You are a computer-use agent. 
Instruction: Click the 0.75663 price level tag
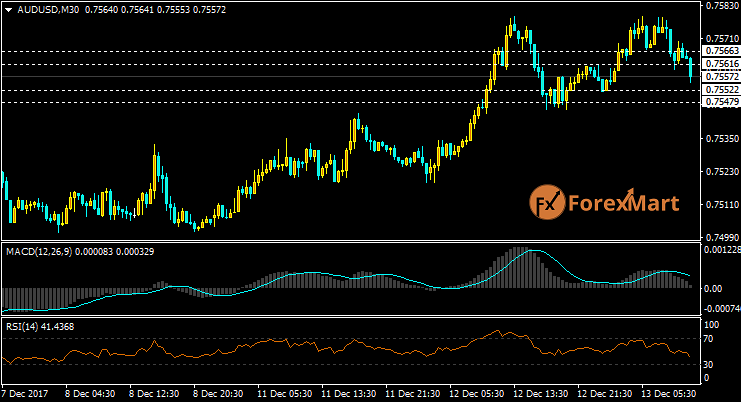click(720, 51)
